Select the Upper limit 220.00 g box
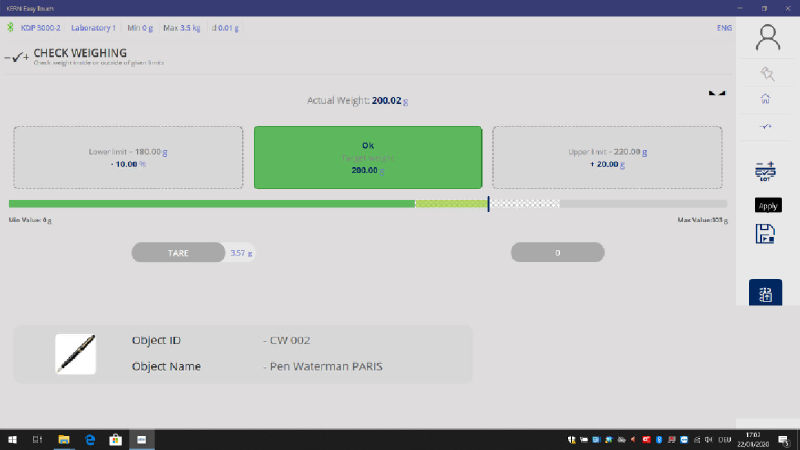The width and height of the screenshot is (800, 450). pyautogui.click(x=607, y=157)
